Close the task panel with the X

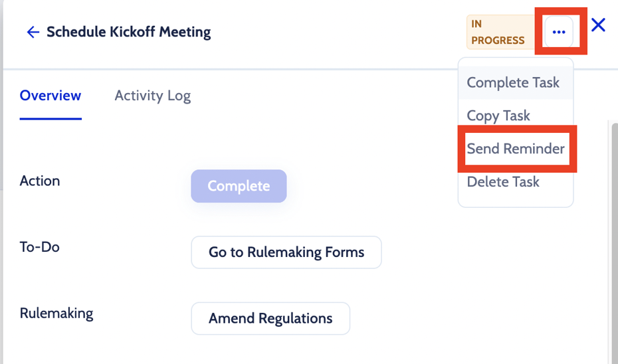pos(598,25)
